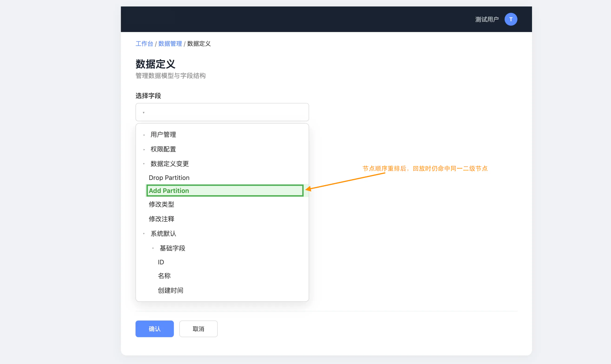Select the 基础字段 tree item
The image size is (611, 364).
[x=172, y=248]
